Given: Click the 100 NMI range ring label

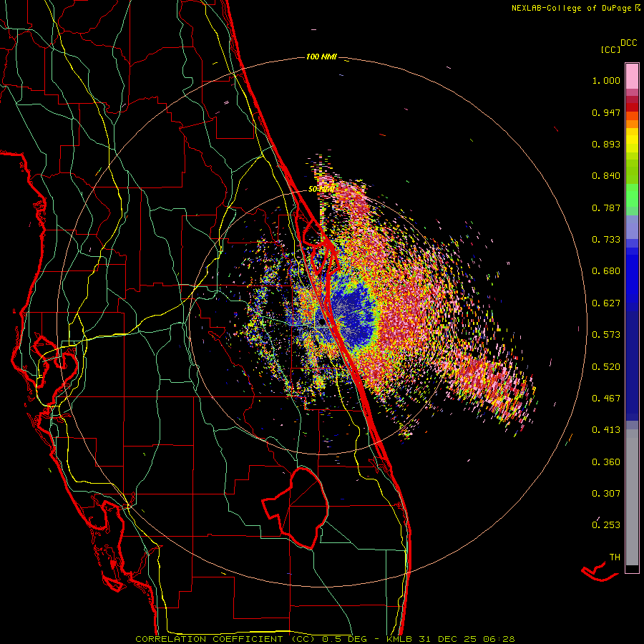Looking at the screenshot, I should click(x=321, y=57).
